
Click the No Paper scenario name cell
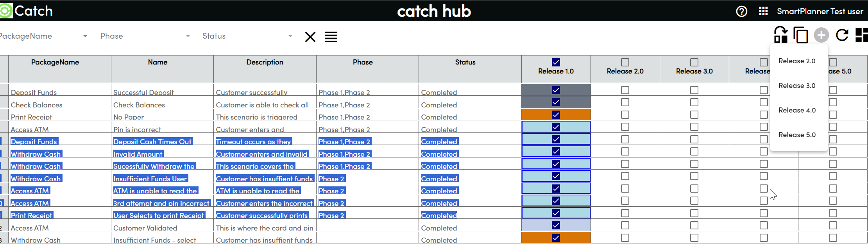click(x=129, y=117)
